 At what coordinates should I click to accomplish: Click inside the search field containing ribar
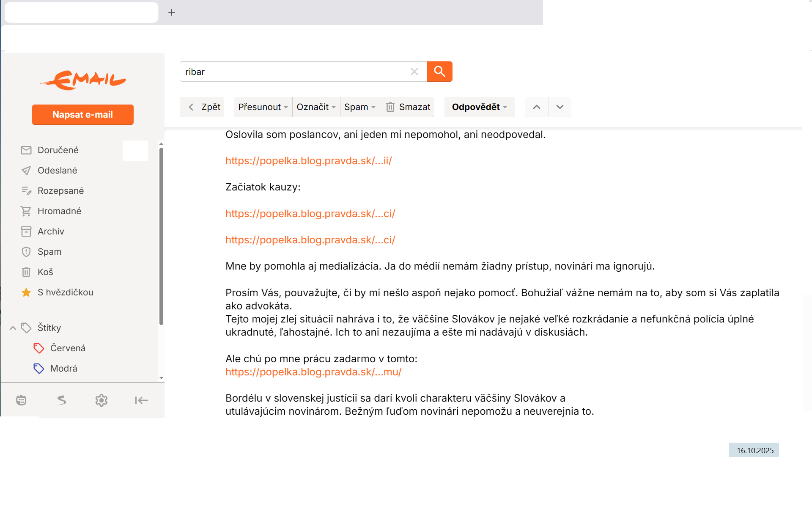point(292,72)
